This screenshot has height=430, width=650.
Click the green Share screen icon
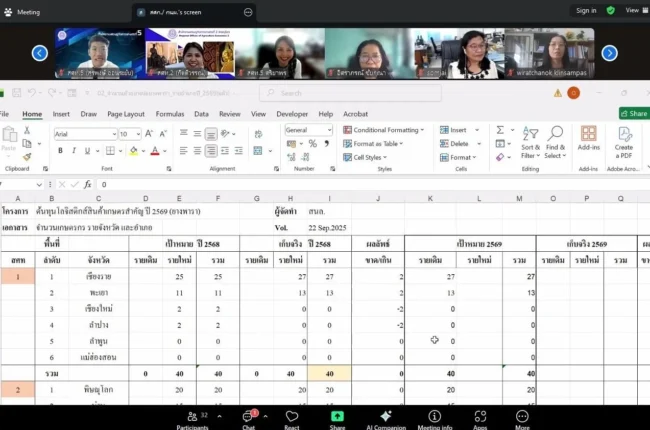(x=337, y=415)
